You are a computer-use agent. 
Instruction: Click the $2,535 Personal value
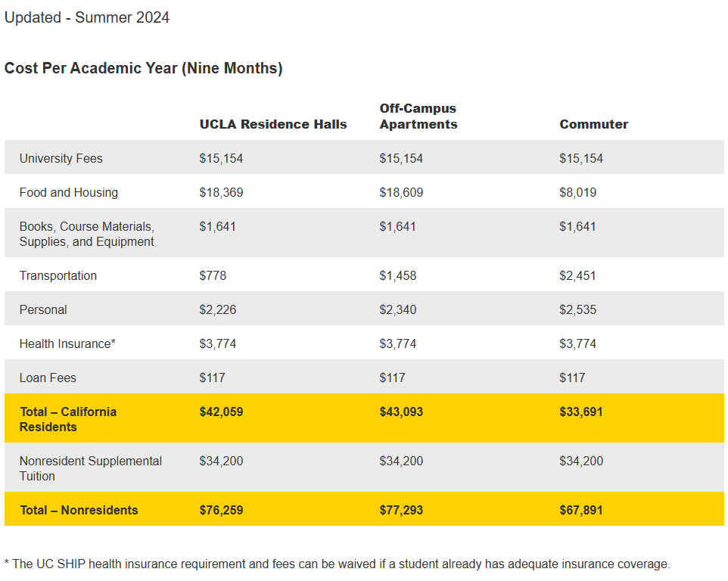point(577,310)
